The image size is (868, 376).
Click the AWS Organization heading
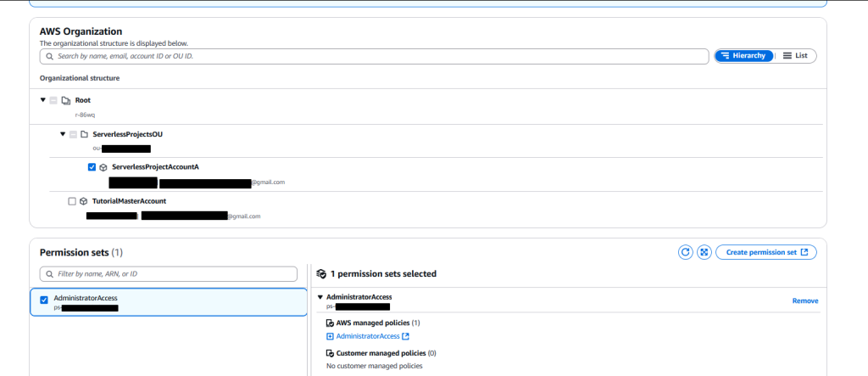pyautogui.click(x=81, y=31)
